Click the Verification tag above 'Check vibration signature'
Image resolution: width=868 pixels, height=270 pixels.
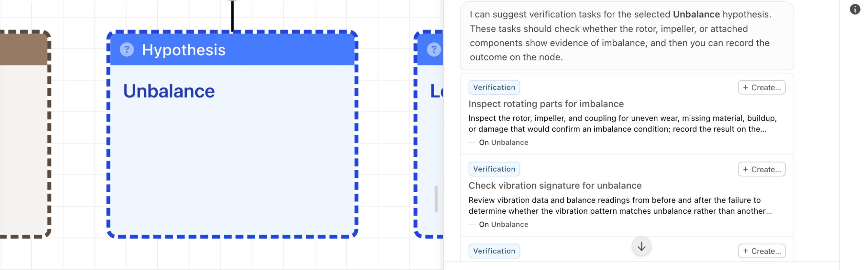point(494,169)
